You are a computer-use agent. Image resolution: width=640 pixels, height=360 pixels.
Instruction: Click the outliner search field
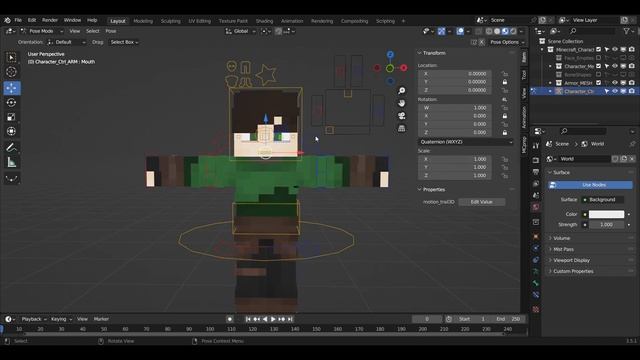[x=593, y=31]
